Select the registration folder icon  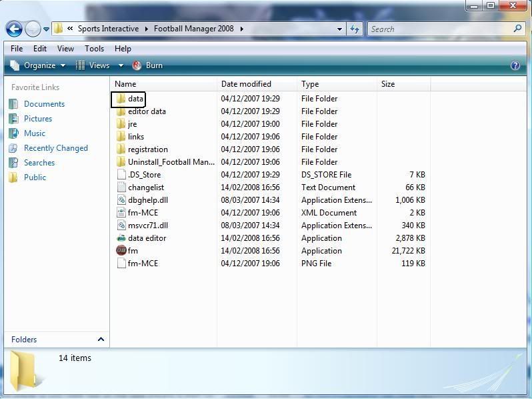[x=121, y=149]
